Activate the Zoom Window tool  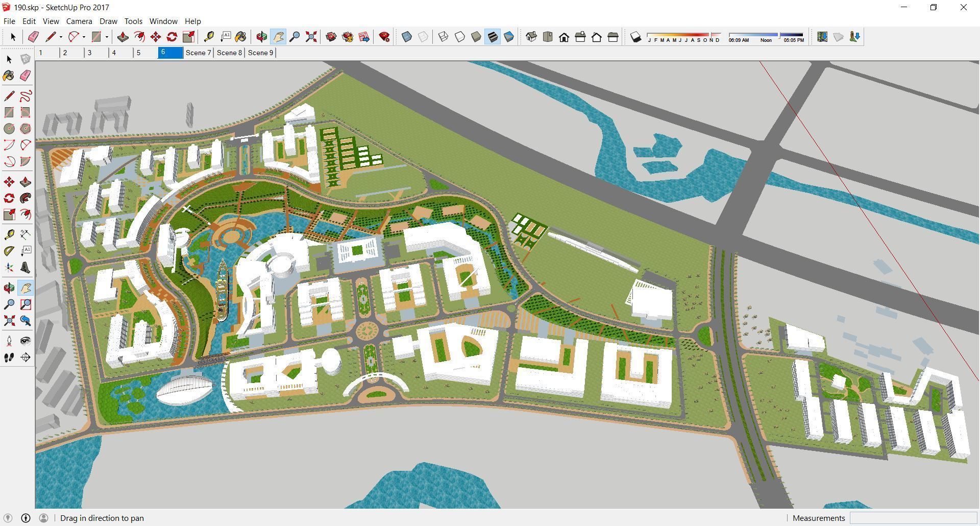coord(25,304)
